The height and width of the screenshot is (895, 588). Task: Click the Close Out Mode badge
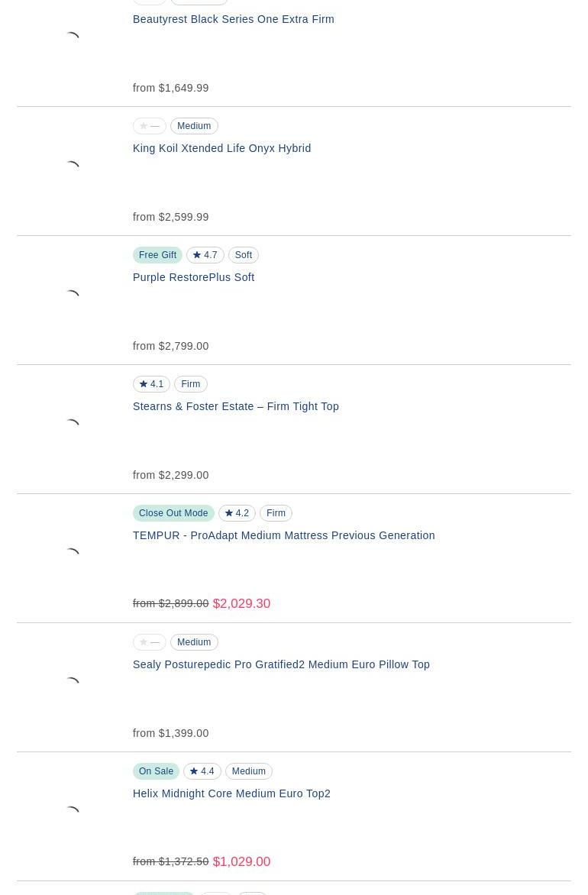173,513
